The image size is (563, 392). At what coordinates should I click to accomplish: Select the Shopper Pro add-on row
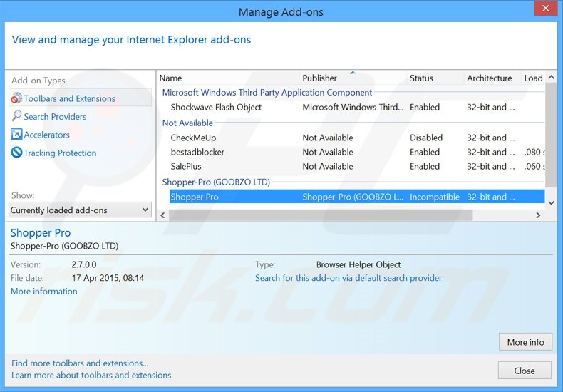[x=357, y=197]
